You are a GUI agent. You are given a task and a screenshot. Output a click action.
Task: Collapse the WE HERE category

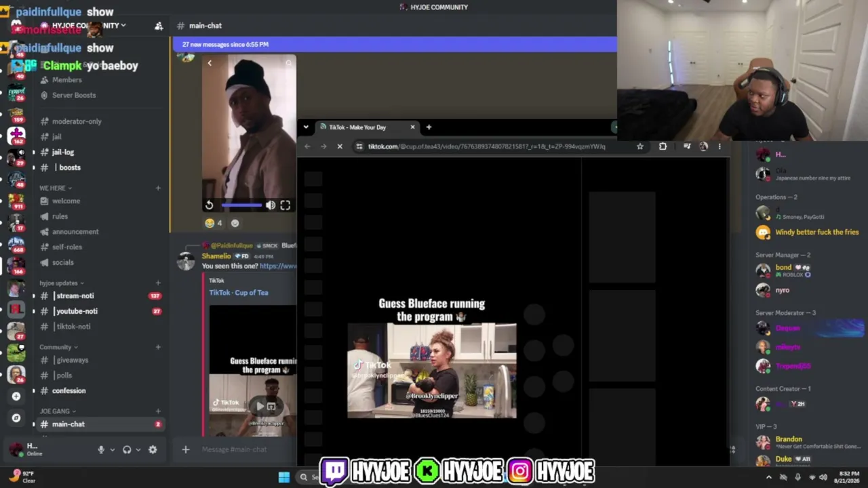tap(56, 188)
